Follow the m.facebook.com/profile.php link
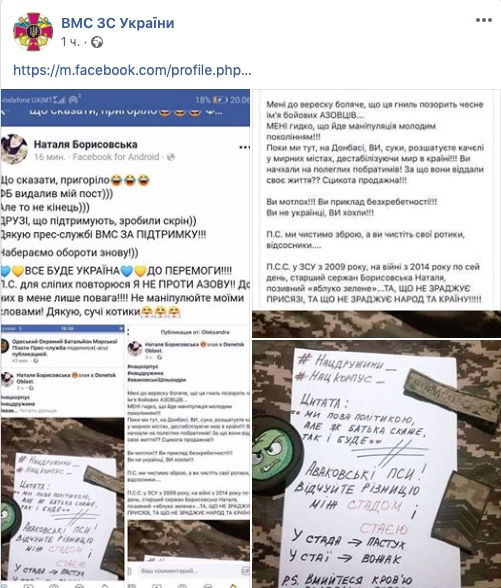 point(132,70)
